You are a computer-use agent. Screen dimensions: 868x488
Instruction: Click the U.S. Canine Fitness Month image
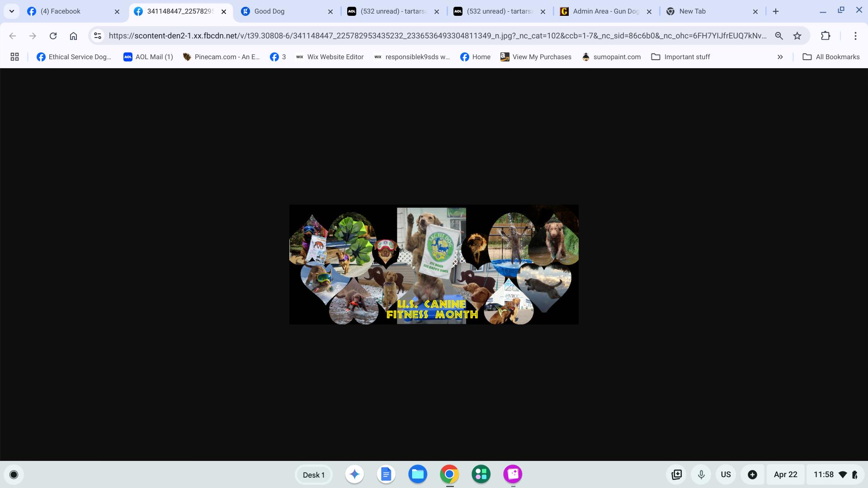coord(434,264)
